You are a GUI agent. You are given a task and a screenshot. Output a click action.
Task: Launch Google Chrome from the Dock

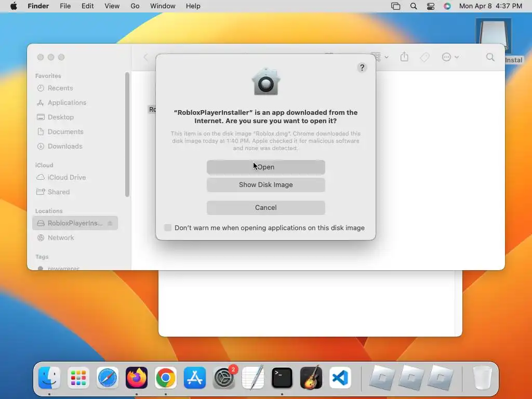(166, 378)
